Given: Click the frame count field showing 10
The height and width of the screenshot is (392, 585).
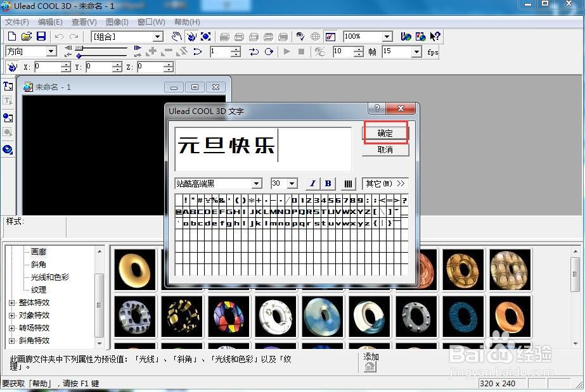Looking at the screenshot, I should 344,51.
